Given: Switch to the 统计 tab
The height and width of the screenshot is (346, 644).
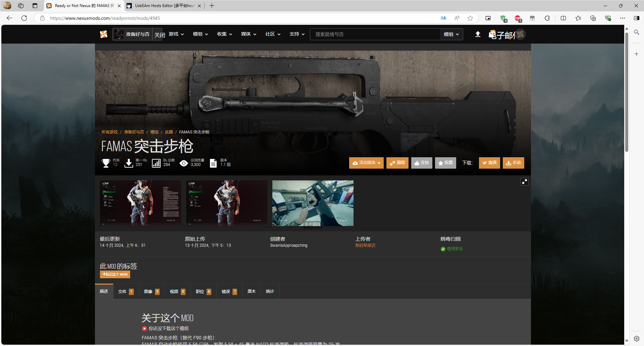Looking at the screenshot, I should 270,292.
